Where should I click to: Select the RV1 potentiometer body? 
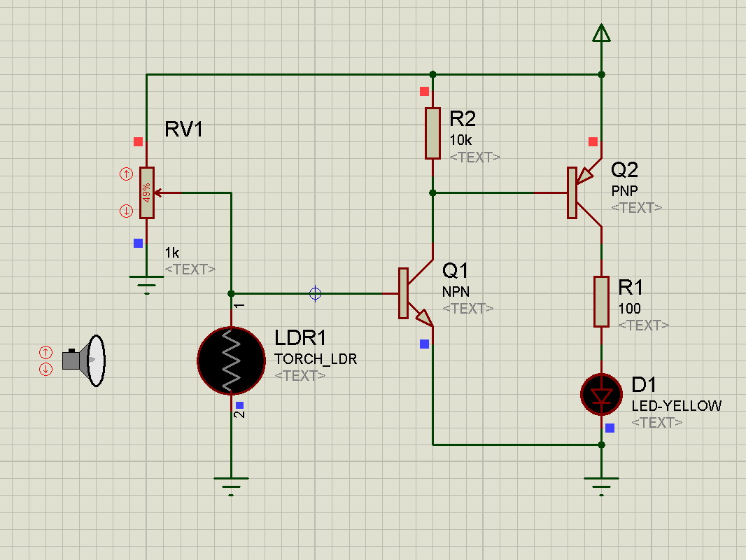pos(147,192)
